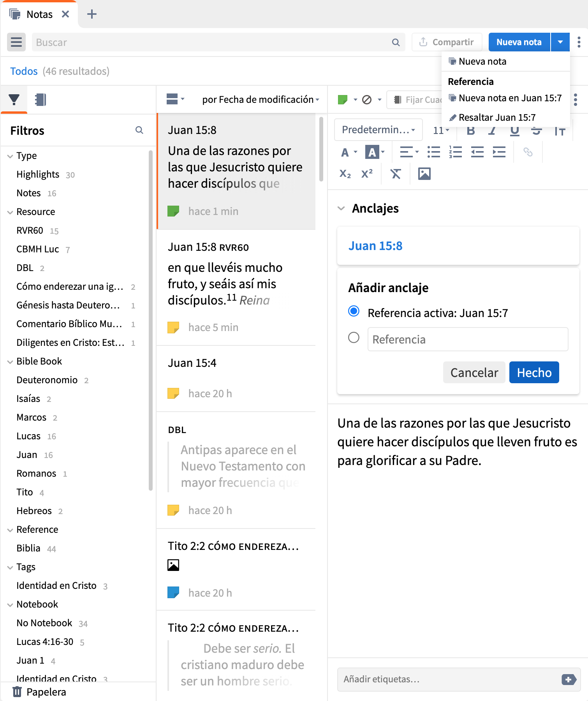Toggle subscript formatting
This screenshot has height=701, width=588.
[x=345, y=174]
